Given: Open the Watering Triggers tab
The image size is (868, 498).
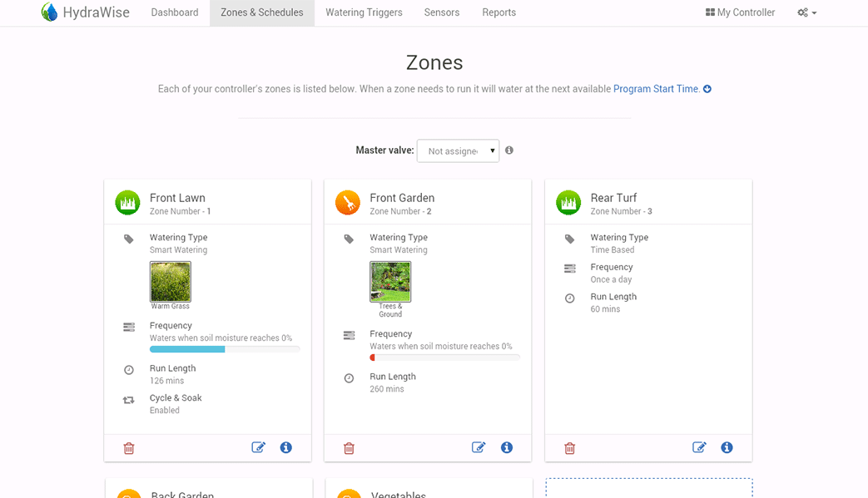Looking at the screenshot, I should tap(364, 12).
